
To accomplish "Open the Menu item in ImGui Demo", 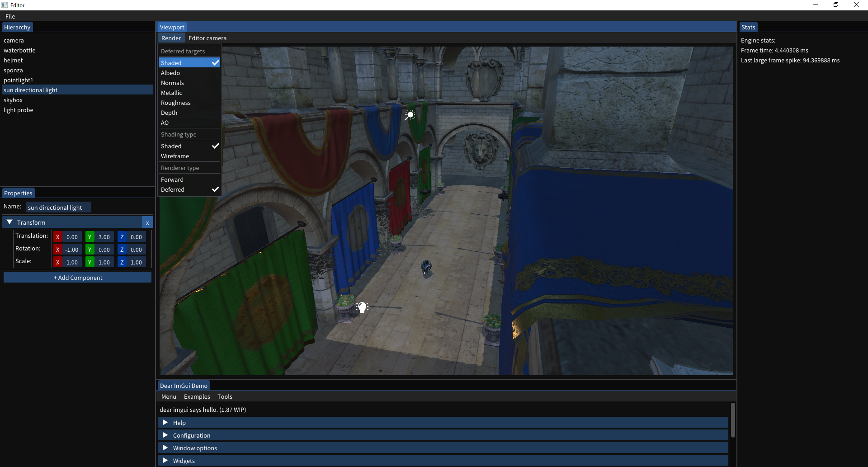I will click(x=169, y=396).
